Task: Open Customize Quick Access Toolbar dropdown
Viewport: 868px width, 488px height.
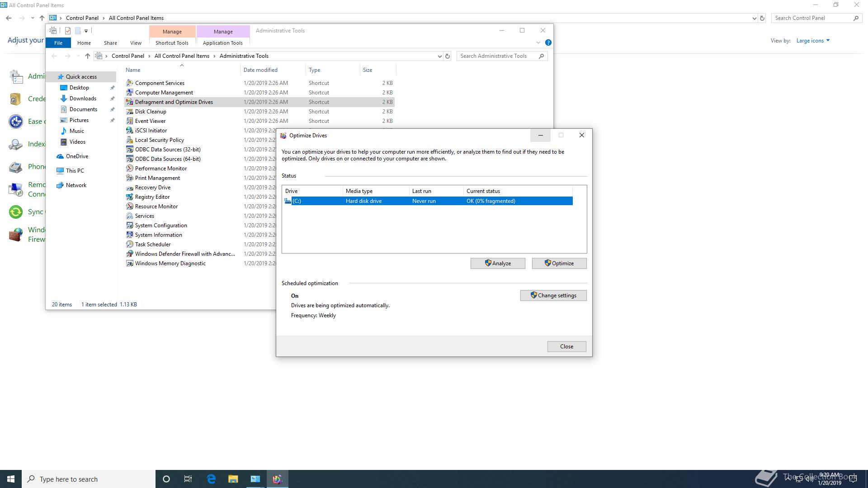Action: coord(86,31)
